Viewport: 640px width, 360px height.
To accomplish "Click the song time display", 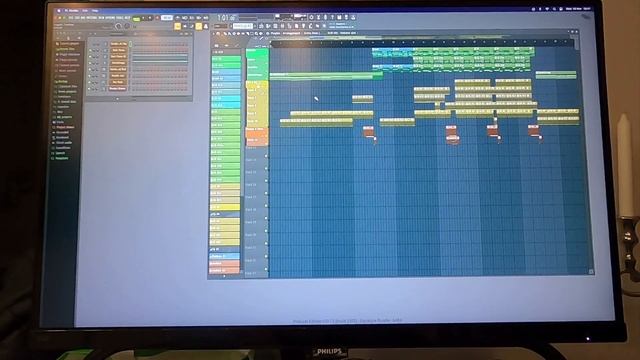I will pyautogui.click(x=227, y=18).
